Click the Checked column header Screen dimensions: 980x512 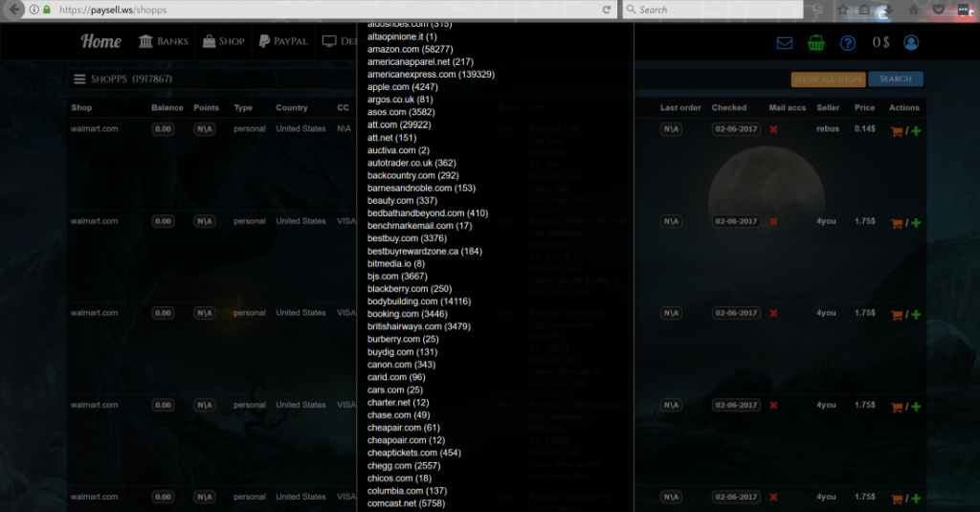pyautogui.click(x=728, y=107)
